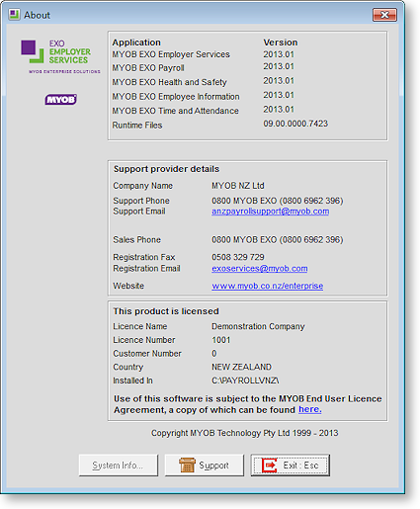Click the telephone icon on Support button
This screenshot has height=509, width=420.
[x=187, y=465]
